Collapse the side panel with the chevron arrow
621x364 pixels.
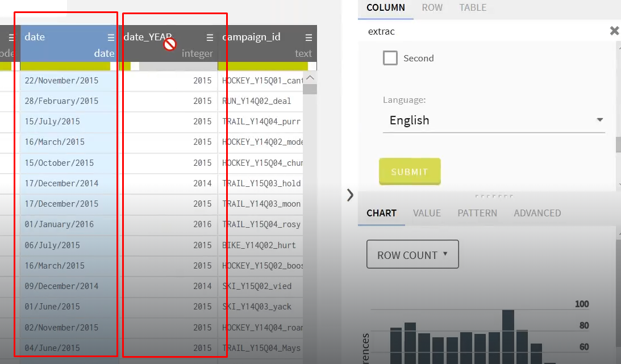pos(350,195)
